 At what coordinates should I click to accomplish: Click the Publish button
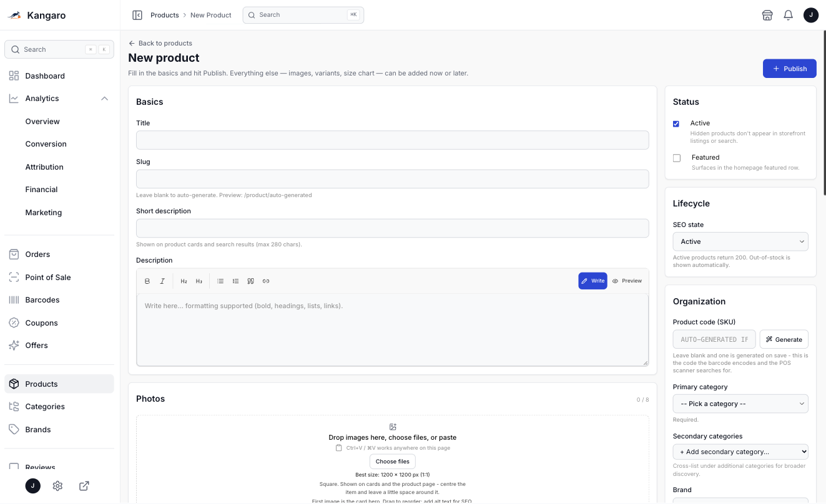pyautogui.click(x=790, y=69)
